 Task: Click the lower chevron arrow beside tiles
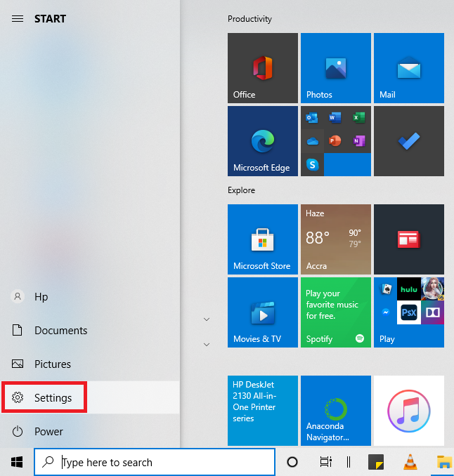pyautogui.click(x=207, y=345)
